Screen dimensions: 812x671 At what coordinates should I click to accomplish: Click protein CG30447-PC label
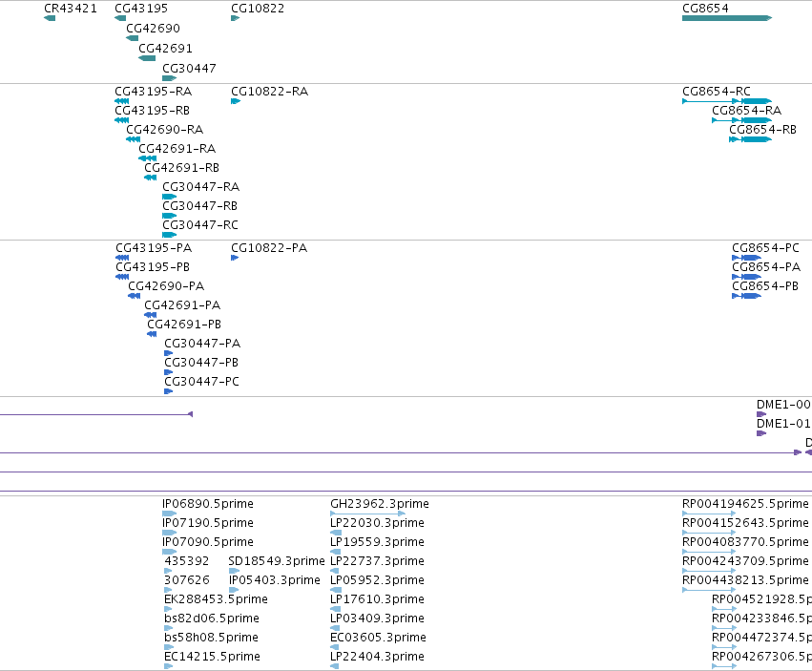click(x=202, y=383)
